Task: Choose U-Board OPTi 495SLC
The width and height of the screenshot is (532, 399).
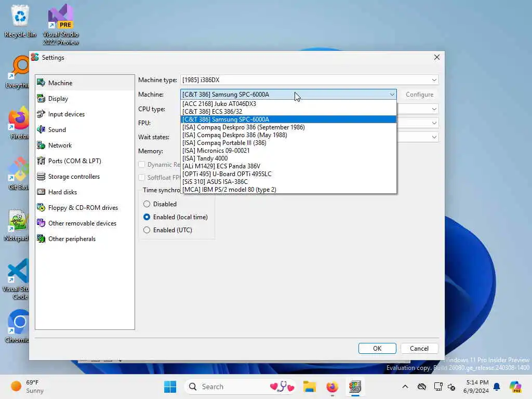Action: coord(288,174)
